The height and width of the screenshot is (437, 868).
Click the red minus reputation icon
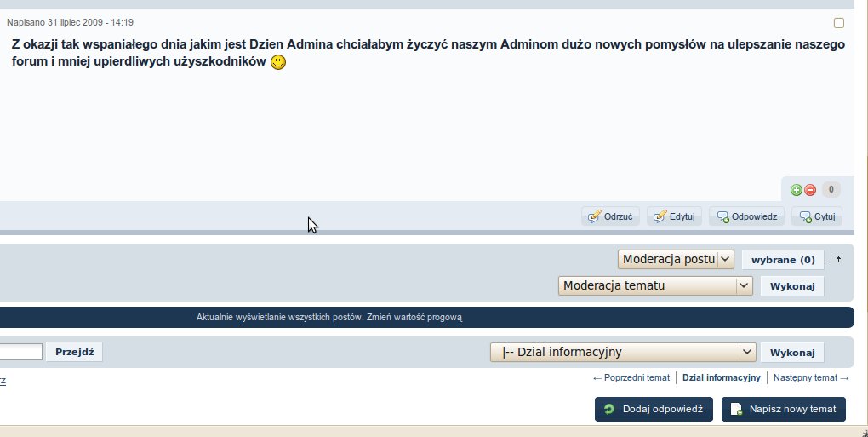[810, 190]
